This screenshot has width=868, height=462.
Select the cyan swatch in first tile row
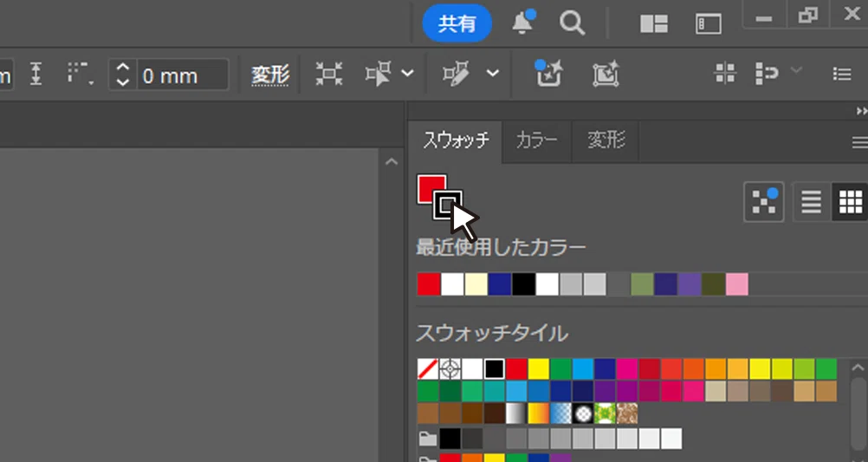[x=583, y=368]
